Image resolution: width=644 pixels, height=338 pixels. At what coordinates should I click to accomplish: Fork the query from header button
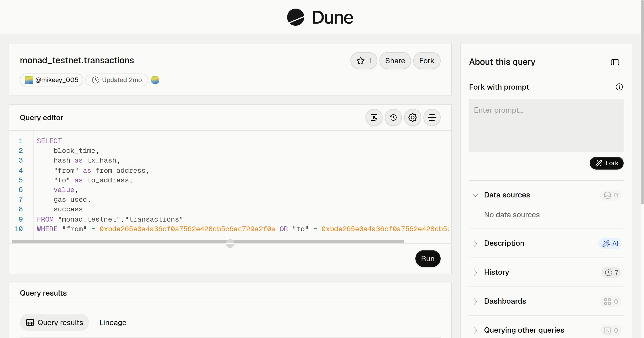pyautogui.click(x=427, y=61)
